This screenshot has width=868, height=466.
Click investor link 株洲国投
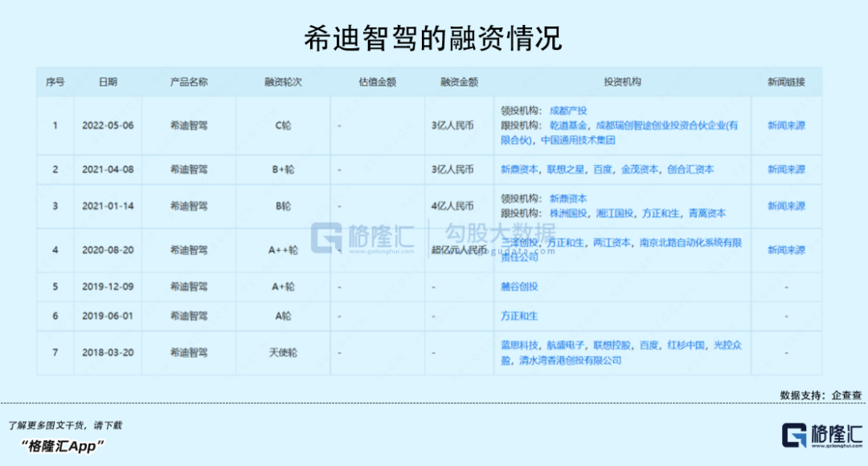point(568,213)
